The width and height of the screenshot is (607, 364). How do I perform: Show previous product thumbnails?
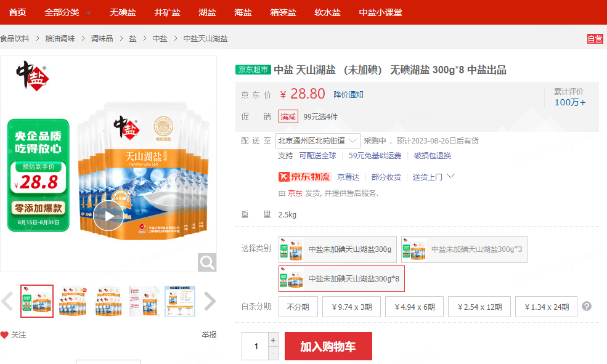7,301
